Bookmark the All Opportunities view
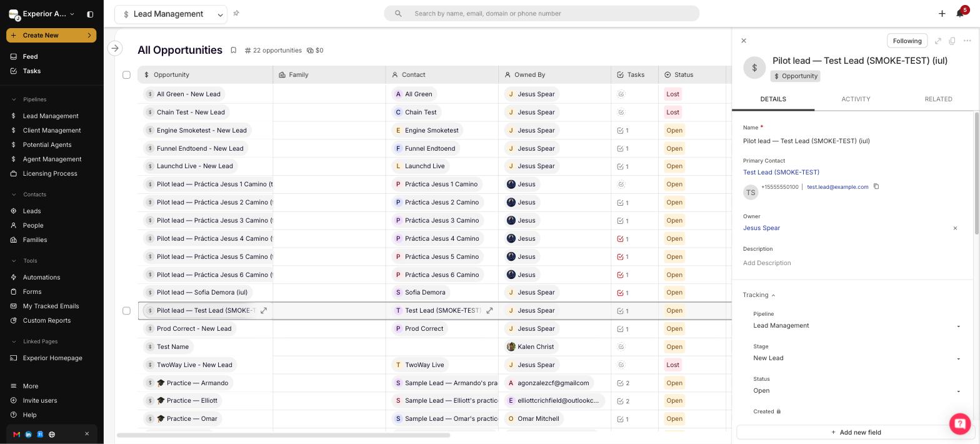 [233, 50]
